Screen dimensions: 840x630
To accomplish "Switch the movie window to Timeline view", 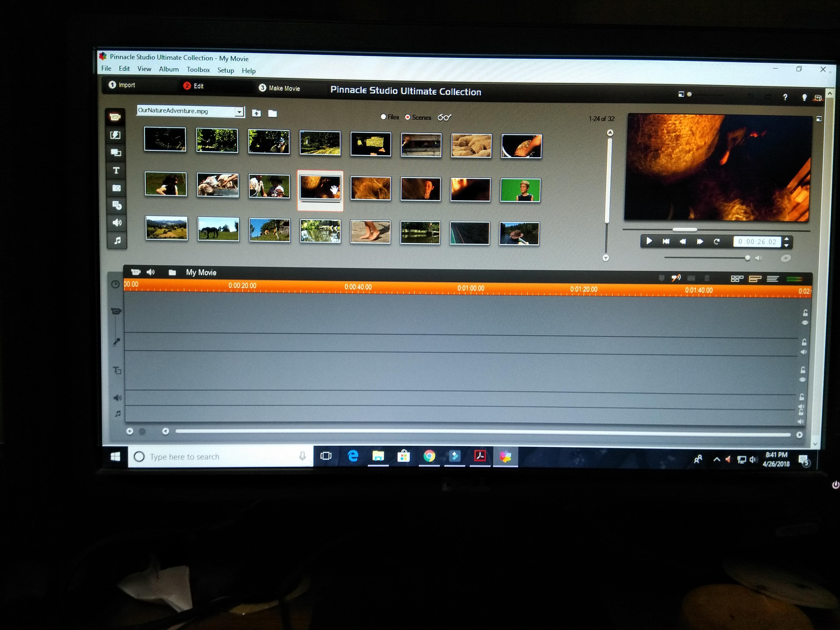I will (x=755, y=278).
